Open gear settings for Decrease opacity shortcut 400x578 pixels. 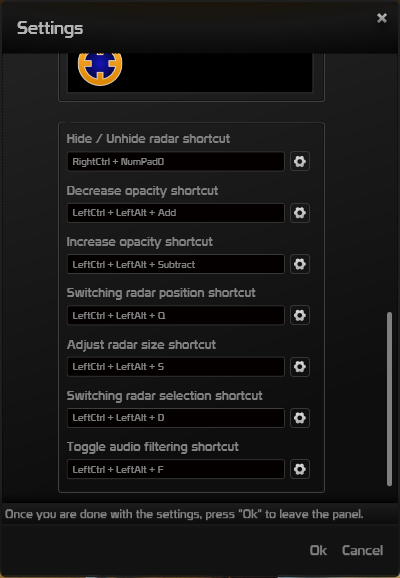(300, 213)
